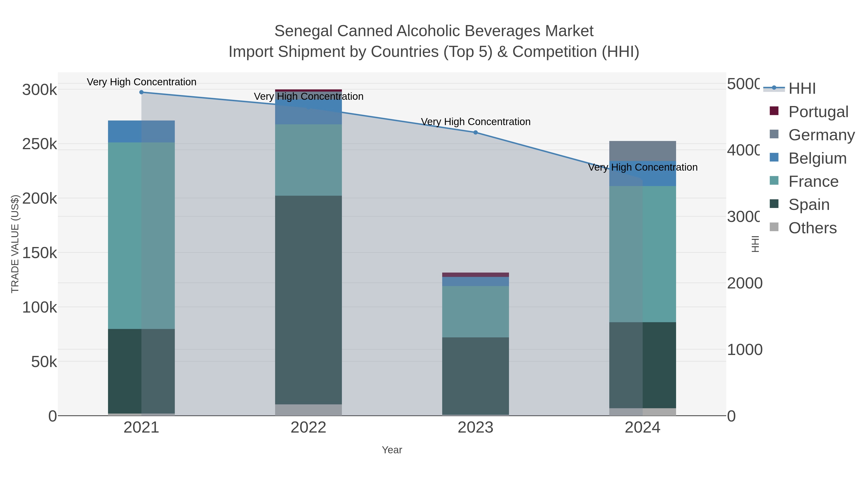This screenshot has height=488, width=868.
Task: Click the 100k y-axis tick label
Action: point(40,308)
